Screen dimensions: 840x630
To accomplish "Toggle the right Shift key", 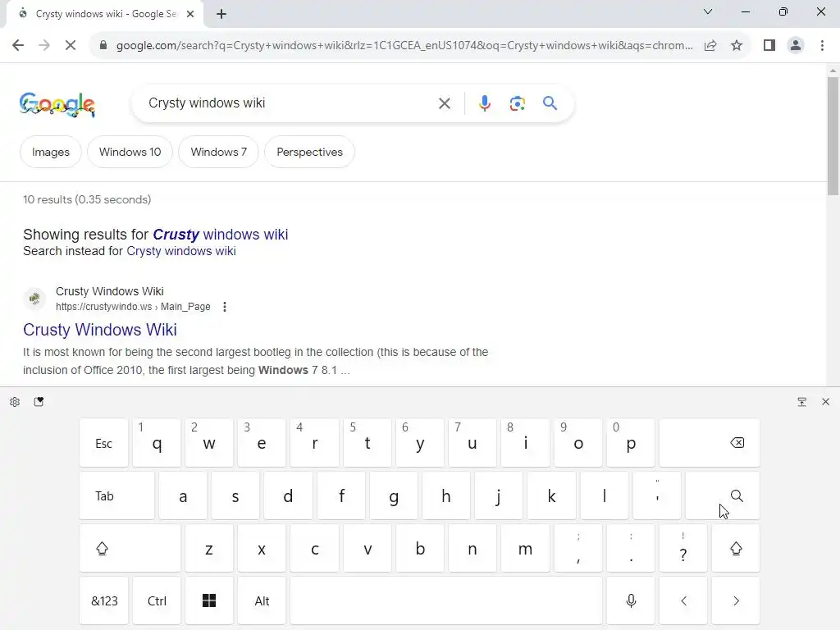I will 736,548.
